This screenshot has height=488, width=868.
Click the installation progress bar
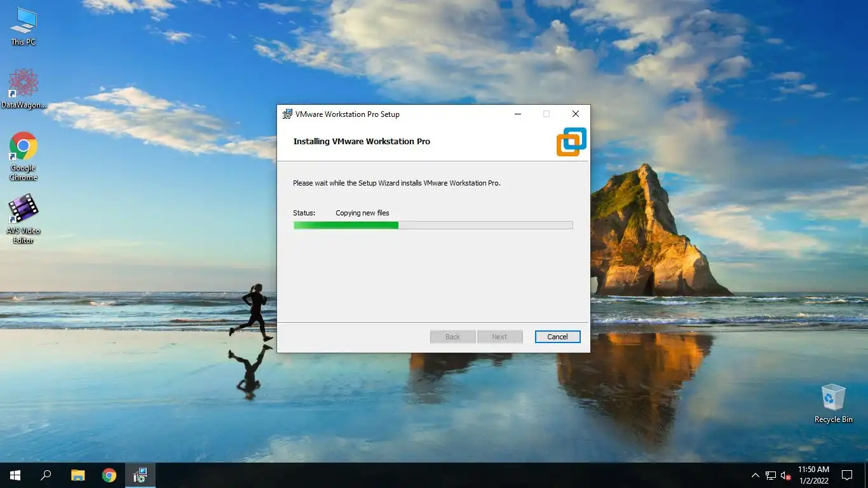433,225
